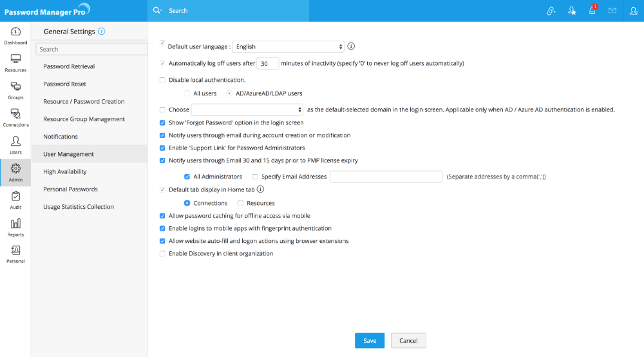644x357 pixels.
Task: Toggle Default tab display checkbox
Action: point(162,189)
